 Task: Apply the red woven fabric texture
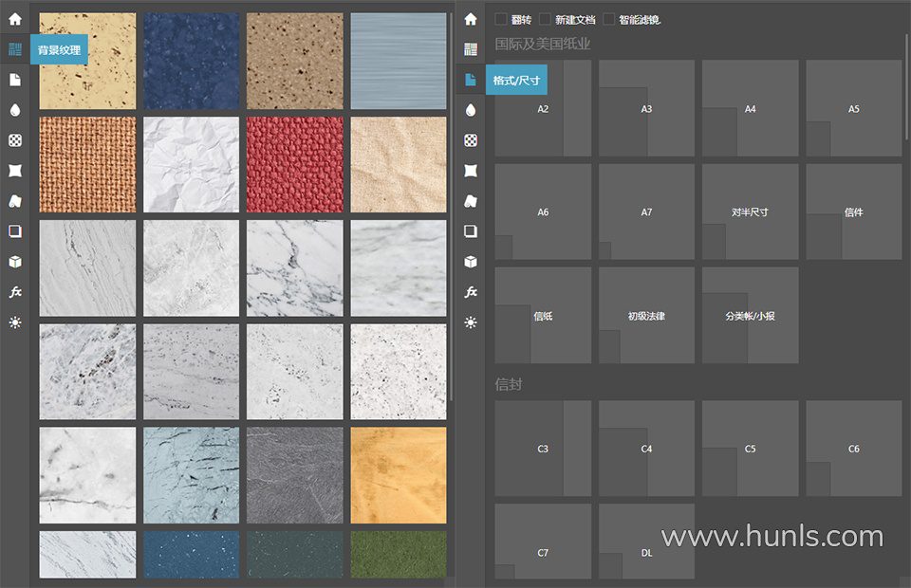click(294, 164)
